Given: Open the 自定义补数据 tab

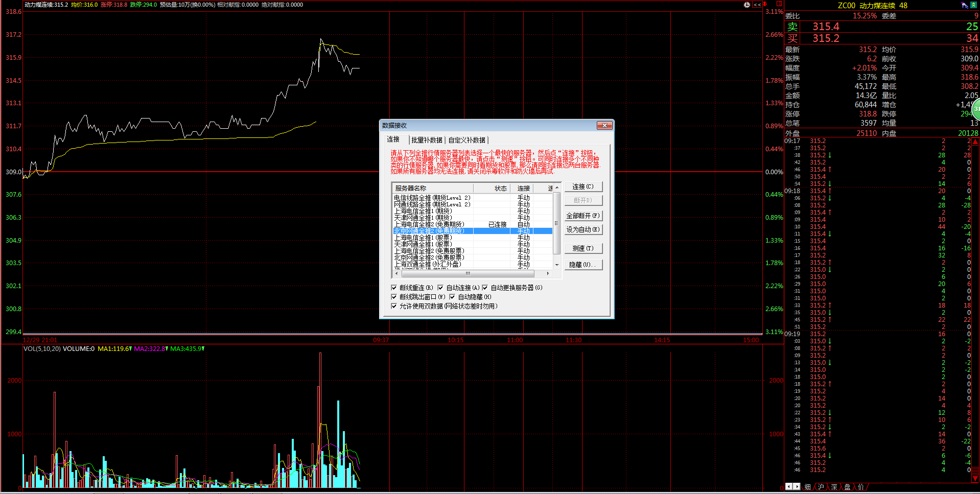Looking at the screenshot, I should point(466,140).
